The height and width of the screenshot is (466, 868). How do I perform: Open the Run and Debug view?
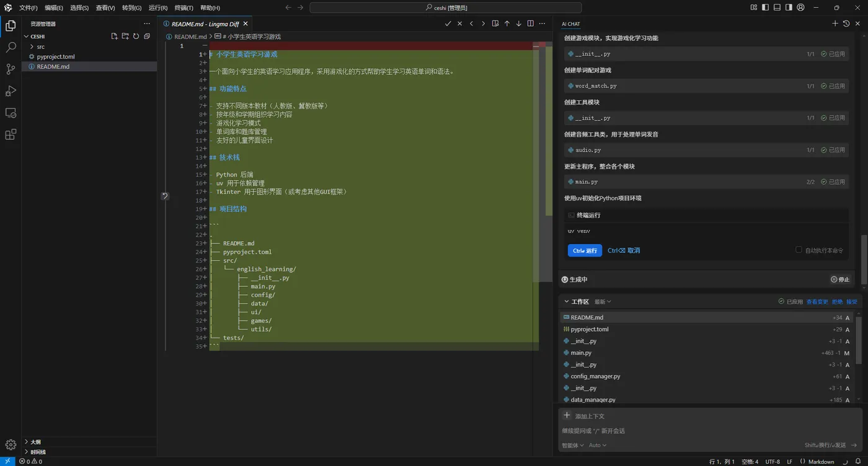coord(11,91)
